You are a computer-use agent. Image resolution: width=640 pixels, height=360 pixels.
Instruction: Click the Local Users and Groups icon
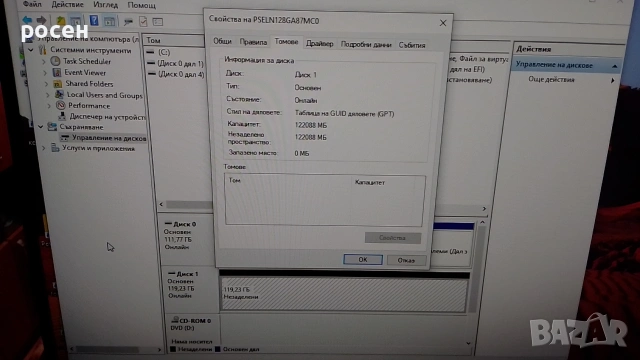click(x=60, y=94)
